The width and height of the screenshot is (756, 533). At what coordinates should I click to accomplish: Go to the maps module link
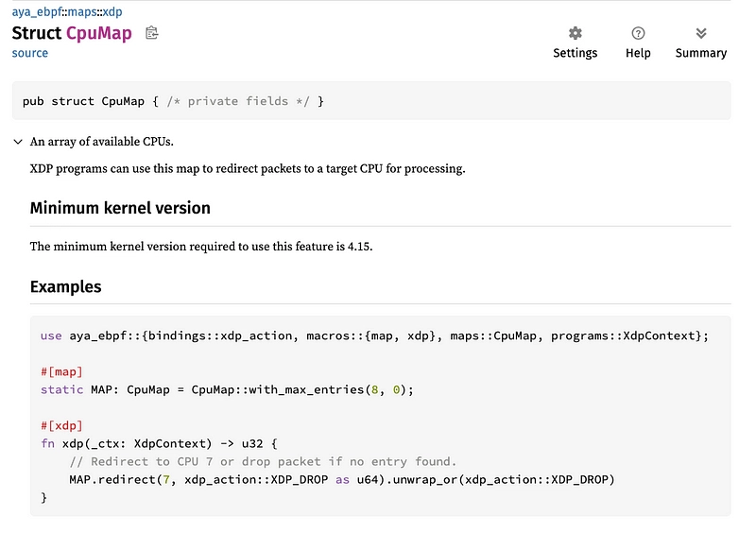point(81,11)
